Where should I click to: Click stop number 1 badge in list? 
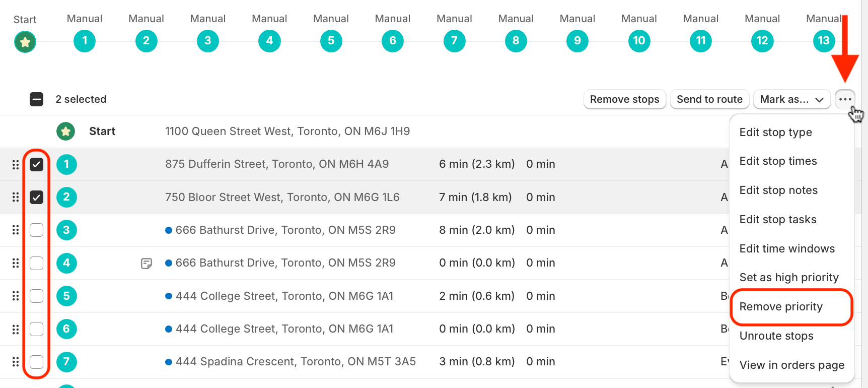(66, 164)
